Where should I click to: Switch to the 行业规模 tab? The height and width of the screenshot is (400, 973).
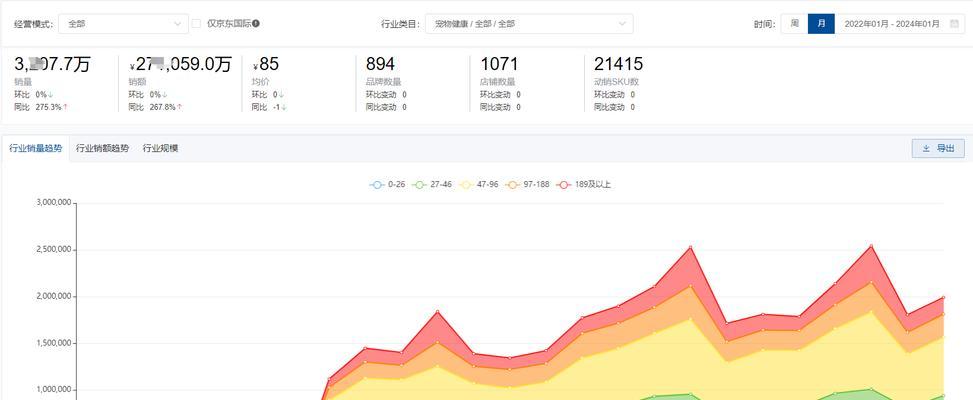tap(160, 148)
